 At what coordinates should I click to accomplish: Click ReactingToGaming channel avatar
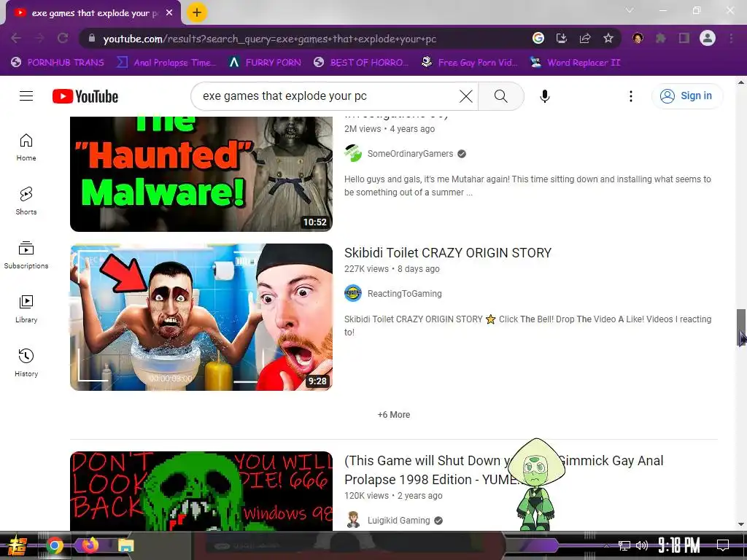click(x=353, y=293)
